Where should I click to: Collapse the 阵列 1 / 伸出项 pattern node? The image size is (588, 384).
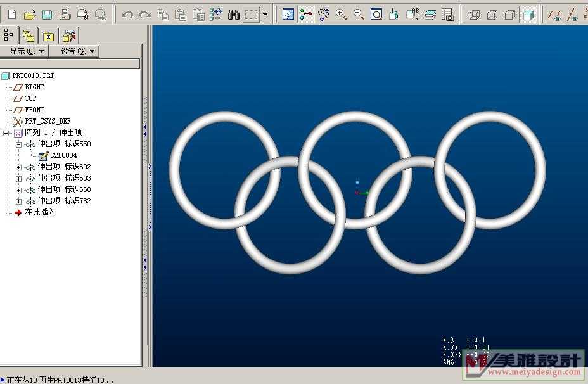point(6,132)
